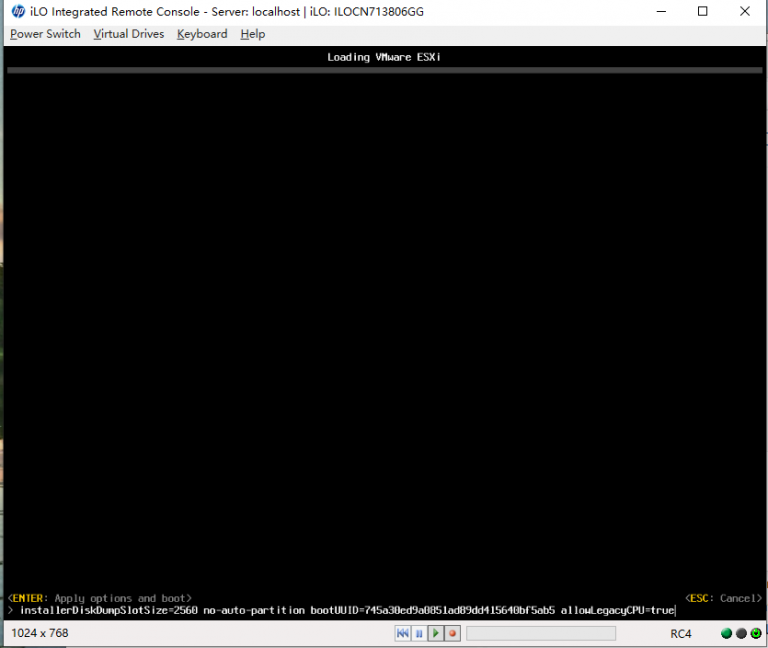Viewport: 768px width, 648px height.
Task: Minimize the iLO Remote Console window
Action: (661, 11)
